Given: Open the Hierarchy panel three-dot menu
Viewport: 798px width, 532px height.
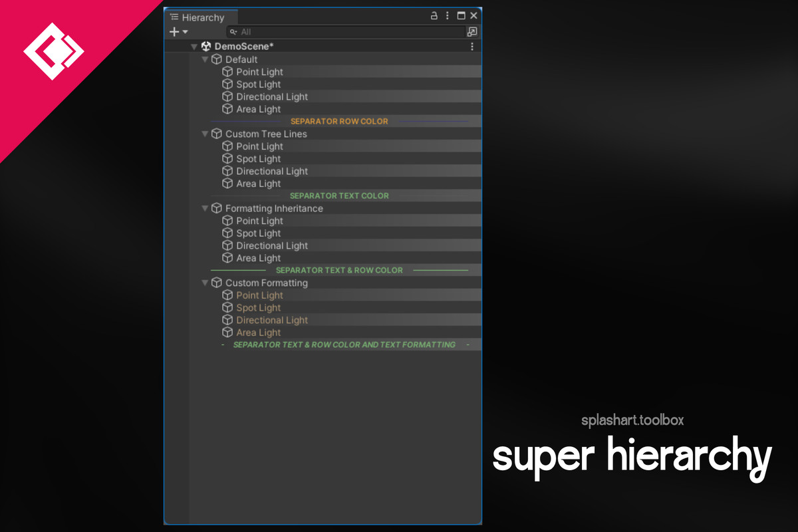Looking at the screenshot, I should [x=448, y=15].
